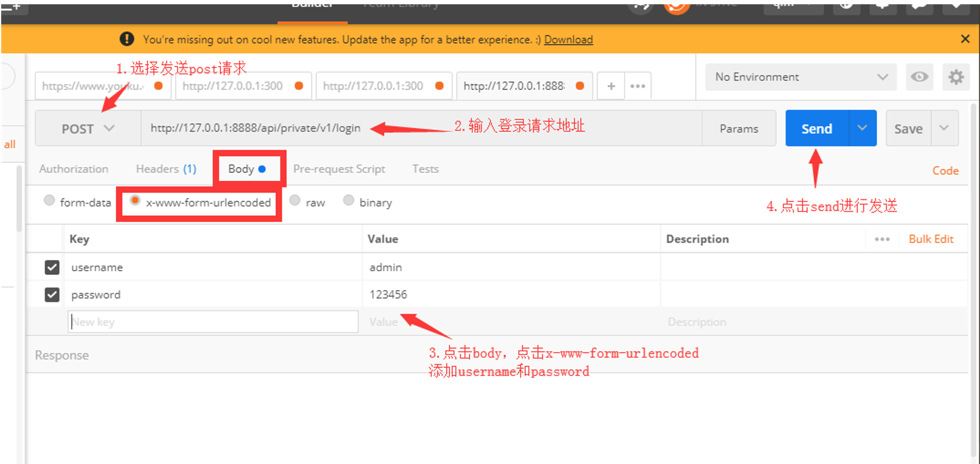The image size is (980, 464).
Task: Click the username key cell
Action: click(x=213, y=267)
